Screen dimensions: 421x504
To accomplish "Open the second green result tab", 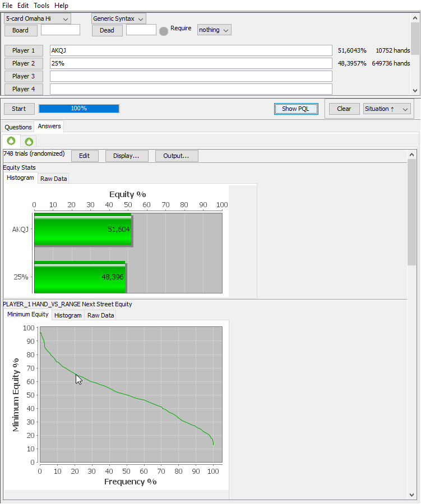I will [x=29, y=142].
